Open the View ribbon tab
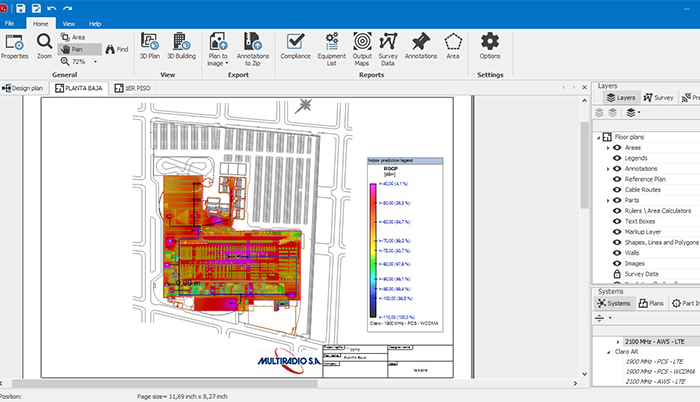Viewport: 700px width, 402px height. pos(68,22)
